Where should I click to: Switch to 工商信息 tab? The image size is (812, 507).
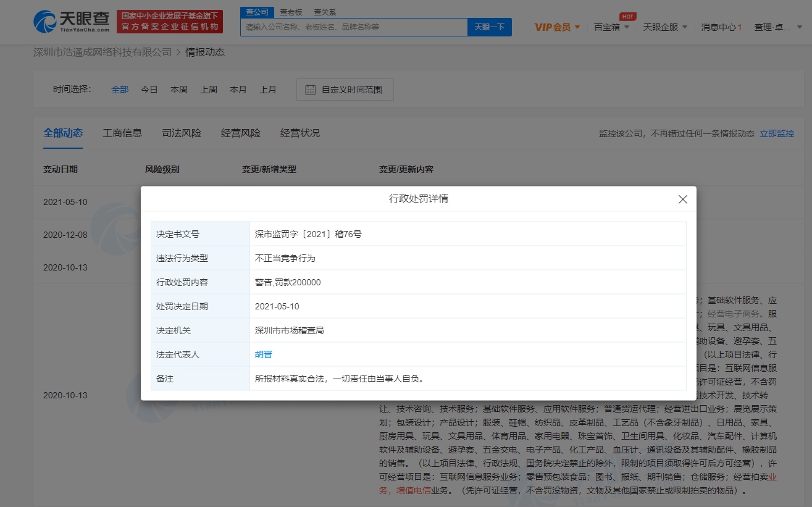pyautogui.click(x=122, y=133)
